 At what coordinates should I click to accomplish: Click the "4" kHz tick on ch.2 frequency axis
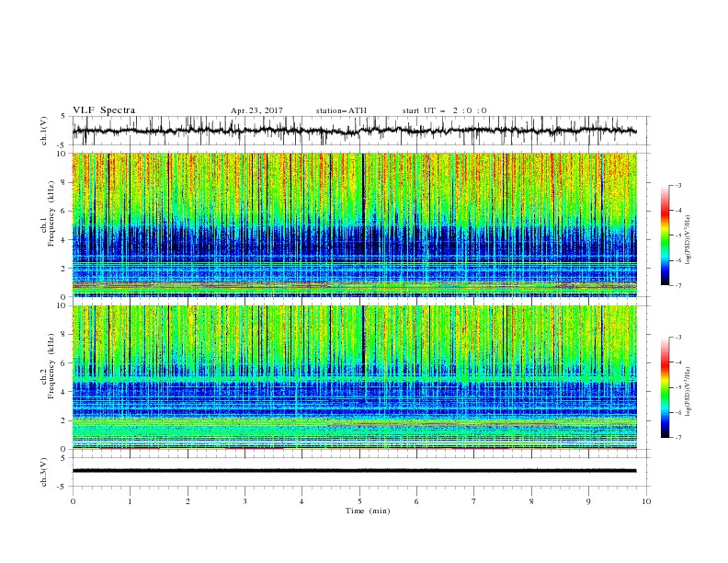[x=64, y=392]
